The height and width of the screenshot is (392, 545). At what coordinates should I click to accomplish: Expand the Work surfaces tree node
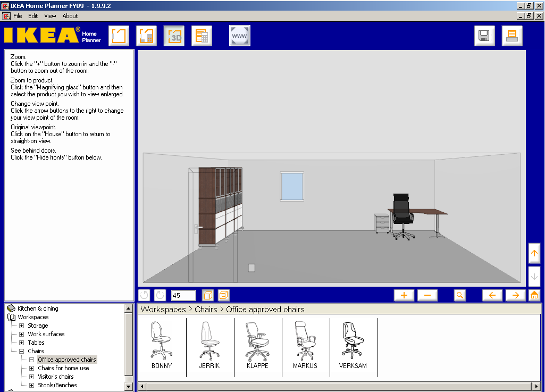click(22, 334)
